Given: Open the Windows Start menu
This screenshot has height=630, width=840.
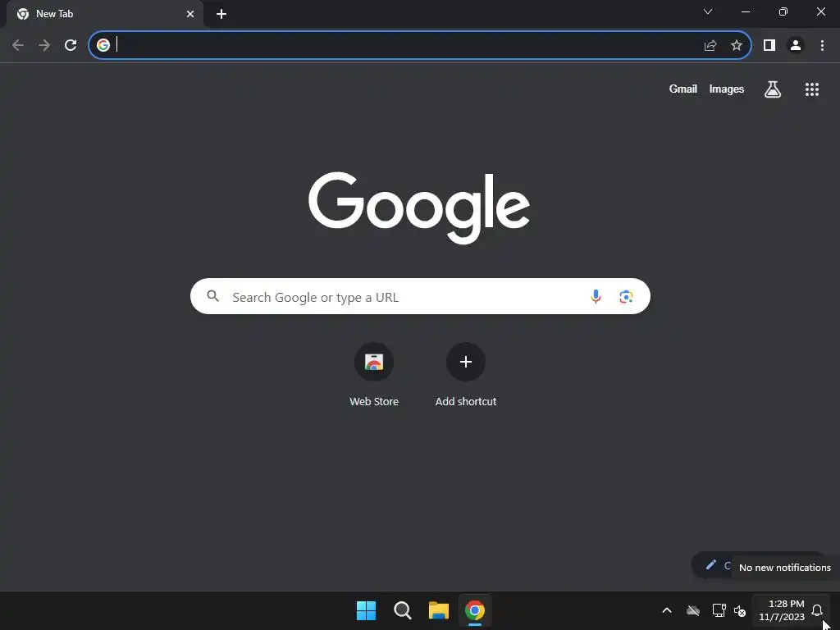Looking at the screenshot, I should click(x=367, y=610).
